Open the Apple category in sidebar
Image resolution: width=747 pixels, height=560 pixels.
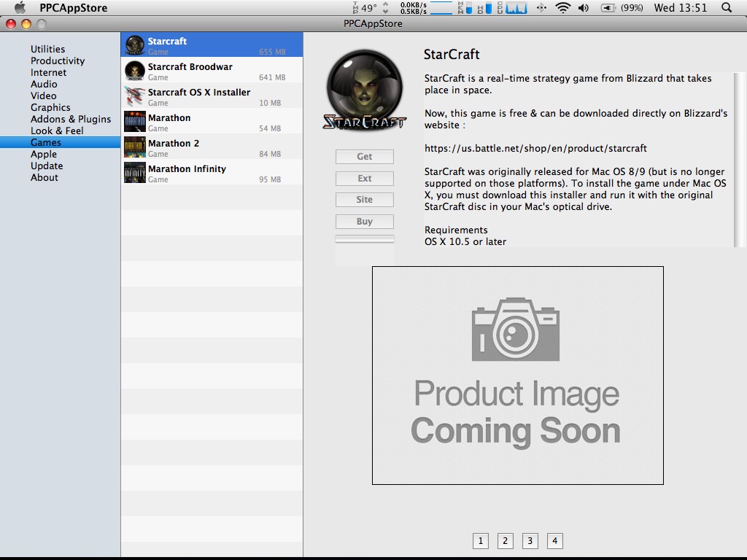(x=43, y=155)
